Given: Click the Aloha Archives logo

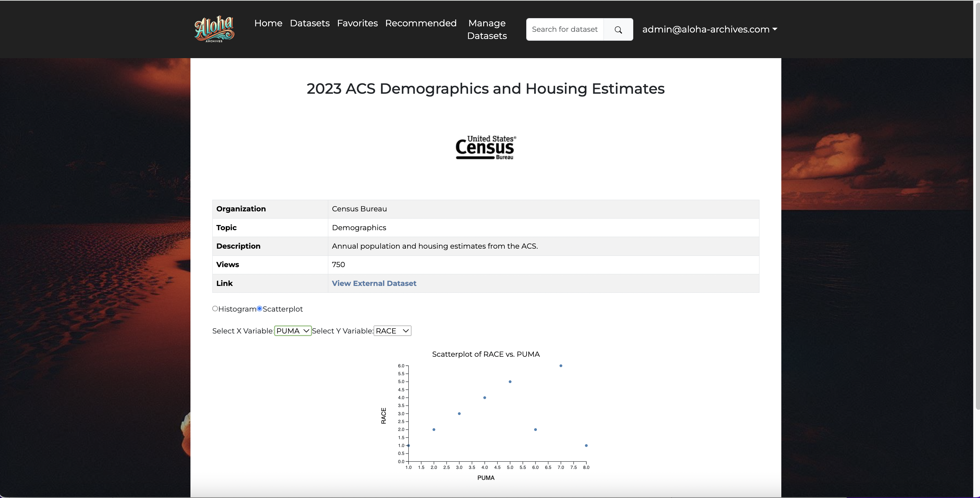Looking at the screenshot, I should (x=214, y=29).
